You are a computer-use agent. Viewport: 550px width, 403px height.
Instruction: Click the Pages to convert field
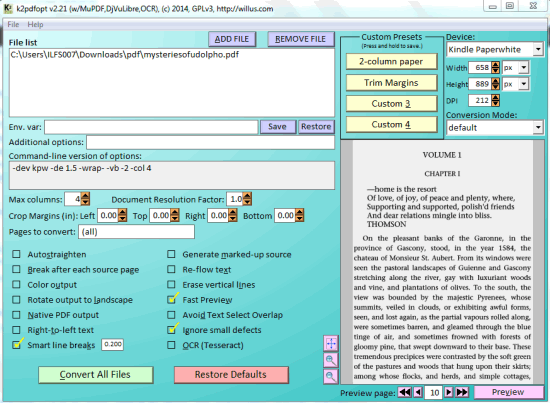click(136, 232)
